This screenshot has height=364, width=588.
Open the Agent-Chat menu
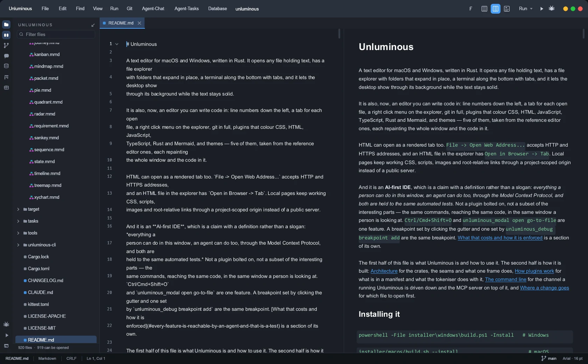coord(153,9)
